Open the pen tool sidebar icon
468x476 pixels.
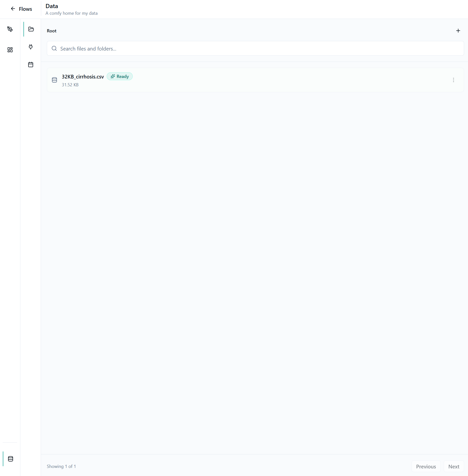(x=10, y=29)
